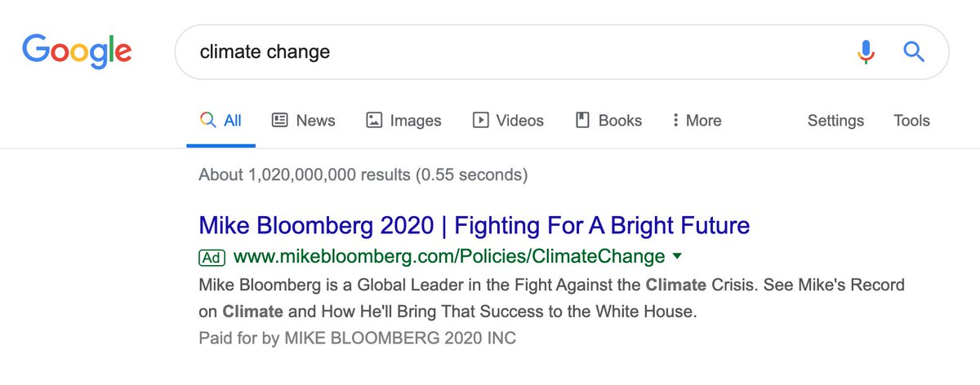Click the bold Climate word before Crisis
The height and width of the screenshot is (385, 980).
click(x=675, y=286)
